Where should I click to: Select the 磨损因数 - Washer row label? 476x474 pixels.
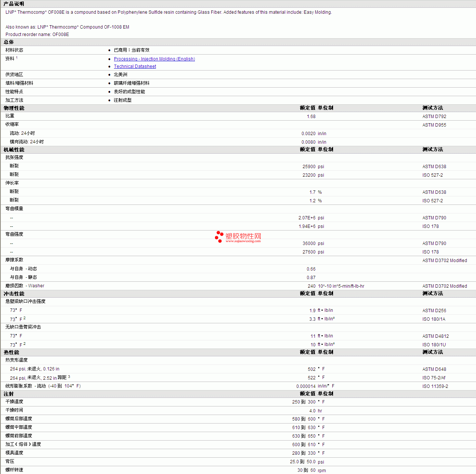click(x=25, y=286)
